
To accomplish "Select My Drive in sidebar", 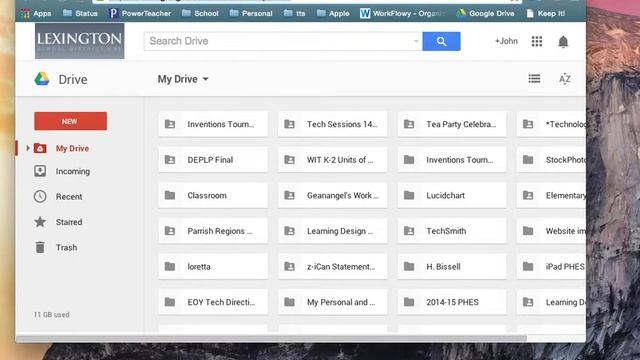I will (x=72, y=148).
